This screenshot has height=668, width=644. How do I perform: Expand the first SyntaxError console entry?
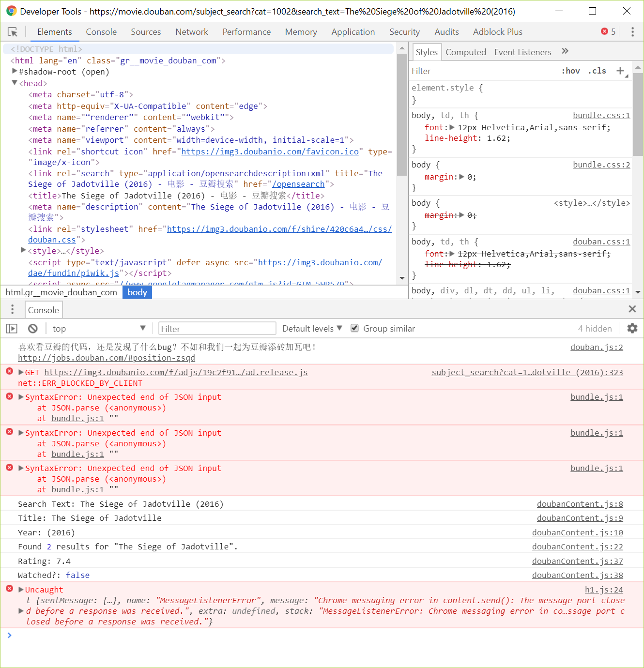(21, 397)
